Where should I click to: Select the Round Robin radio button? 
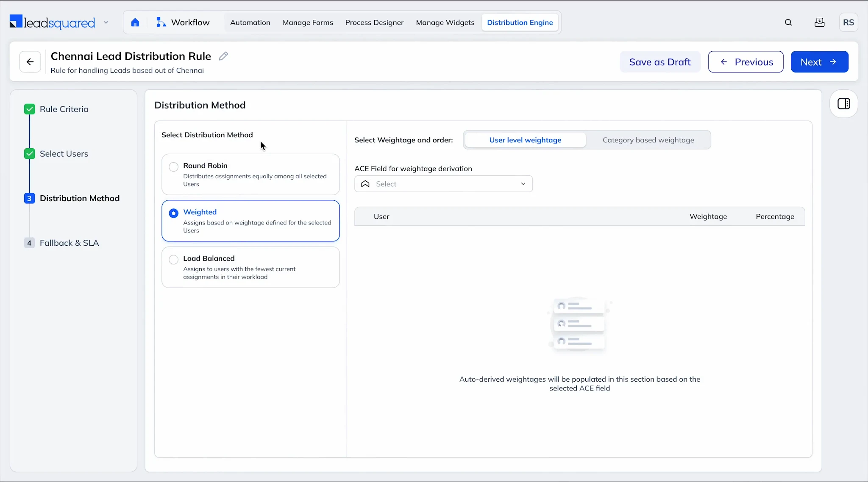pos(173,167)
